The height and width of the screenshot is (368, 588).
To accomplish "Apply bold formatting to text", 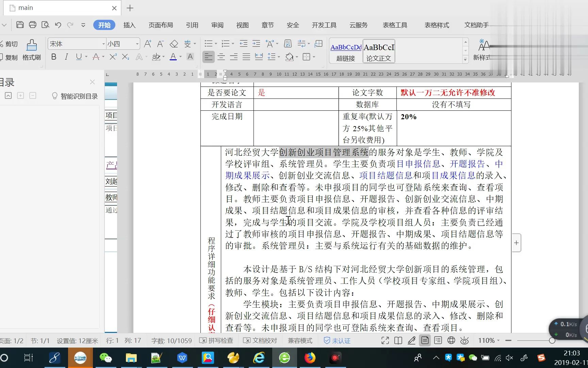I will click(53, 57).
